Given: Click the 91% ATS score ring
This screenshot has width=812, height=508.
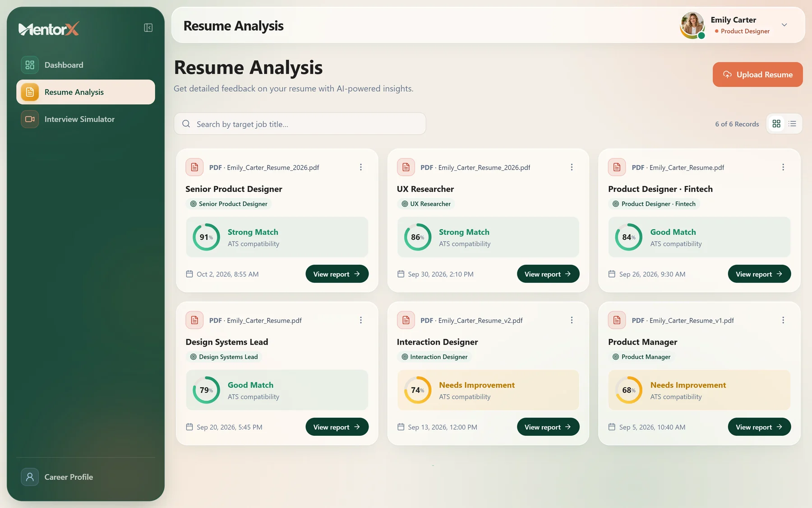Looking at the screenshot, I should [x=206, y=237].
